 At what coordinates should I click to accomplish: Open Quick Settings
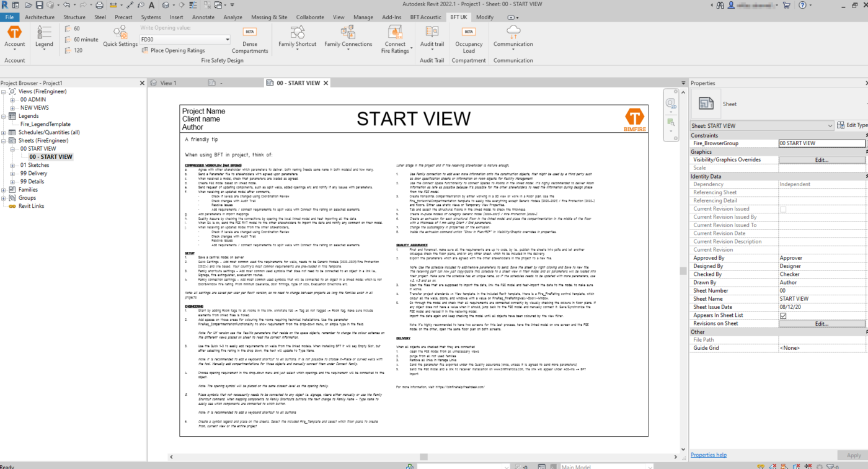(120, 37)
